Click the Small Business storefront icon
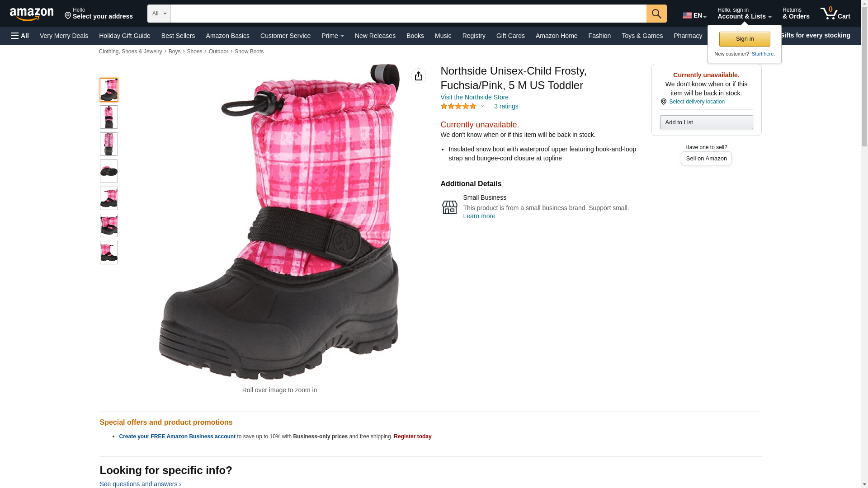Screen dimensions: 868x488 [x=449, y=207]
